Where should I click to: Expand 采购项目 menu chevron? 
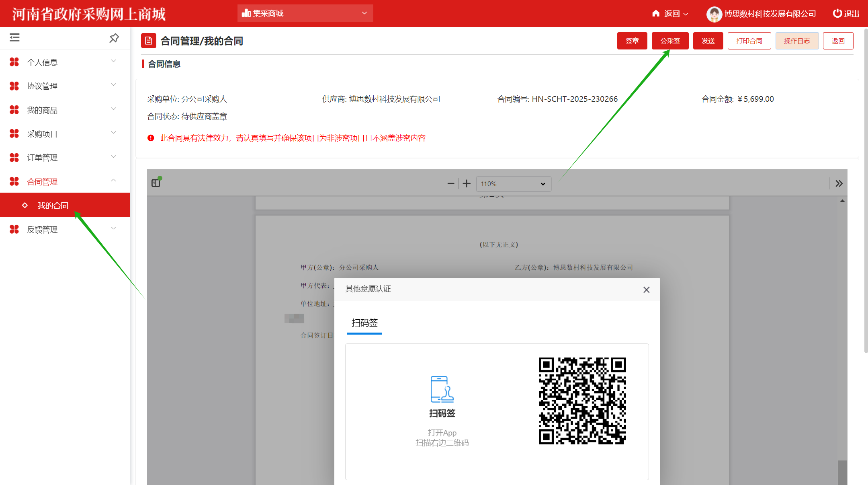(113, 133)
